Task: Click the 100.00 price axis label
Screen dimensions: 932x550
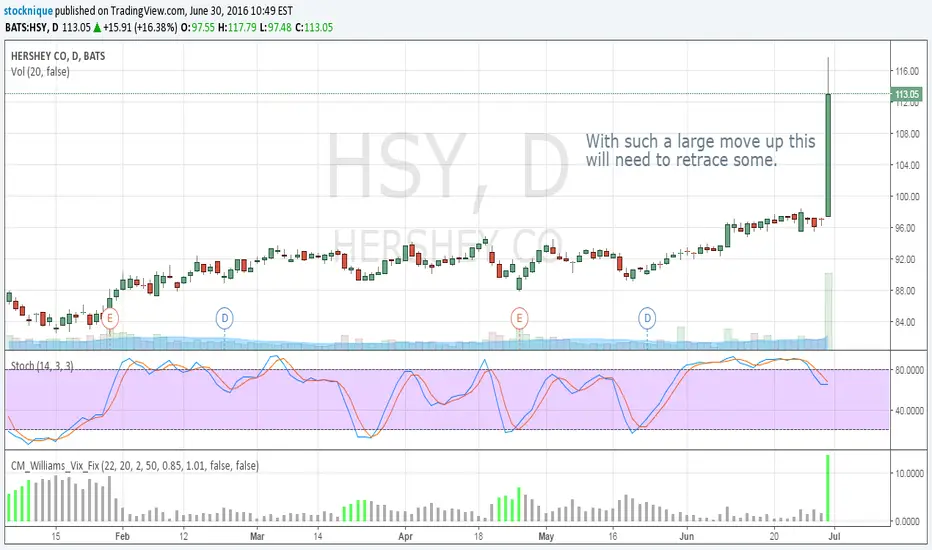Action: (907, 197)
